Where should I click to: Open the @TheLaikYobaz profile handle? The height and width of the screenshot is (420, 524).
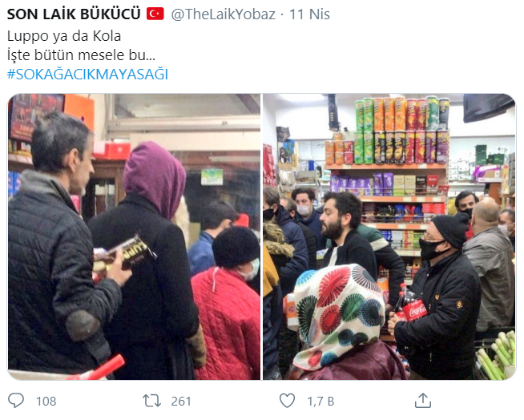tap(224, 14)
